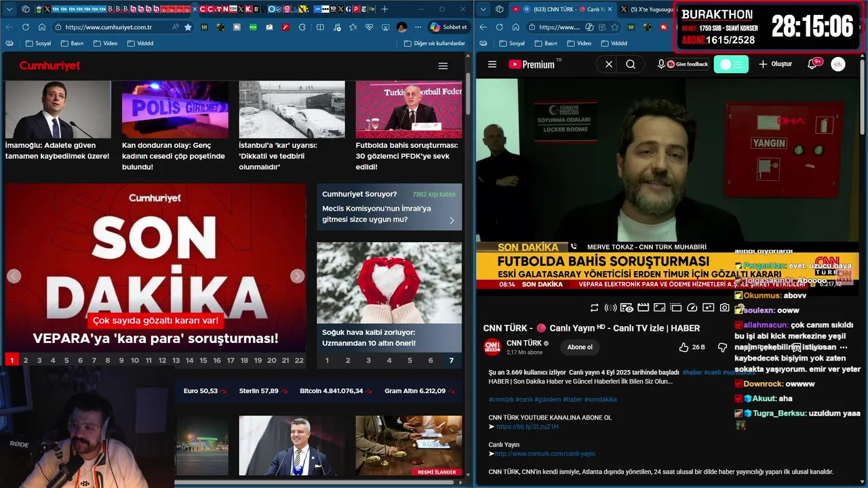Click the YouTube search magnifier icon
868x488 pixels.
coord(631,64)
